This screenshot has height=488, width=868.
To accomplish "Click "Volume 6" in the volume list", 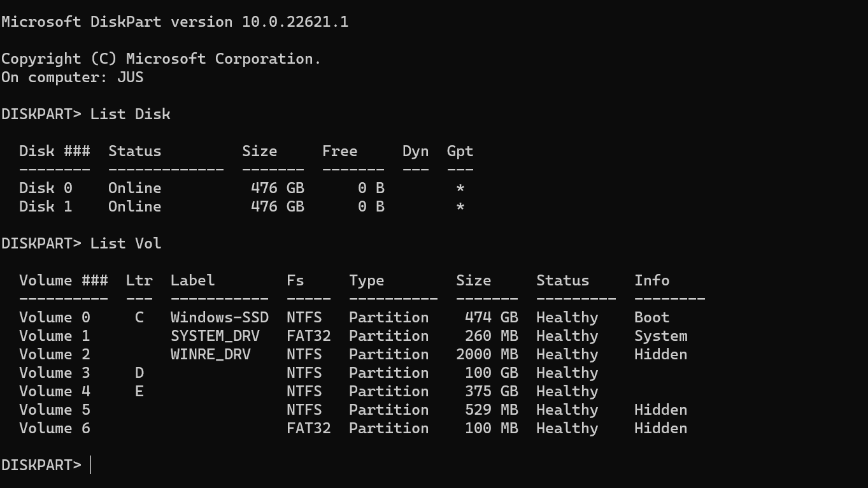I will pyautogui.click(x=54, y=428).
